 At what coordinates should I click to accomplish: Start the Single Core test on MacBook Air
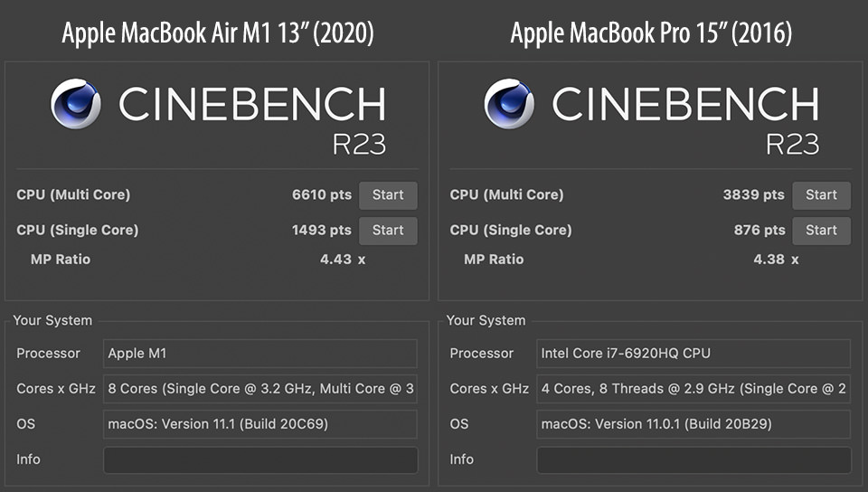pos(388,231)
